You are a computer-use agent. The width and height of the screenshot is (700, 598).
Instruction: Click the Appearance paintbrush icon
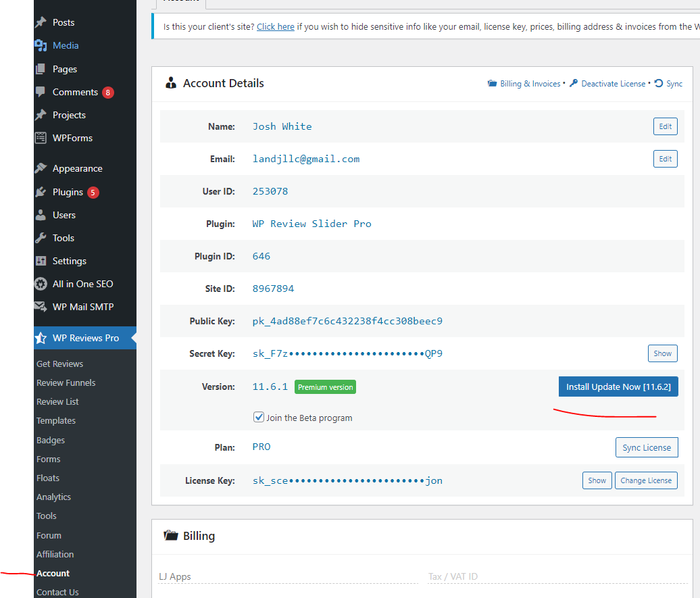[x=41, y=168]
